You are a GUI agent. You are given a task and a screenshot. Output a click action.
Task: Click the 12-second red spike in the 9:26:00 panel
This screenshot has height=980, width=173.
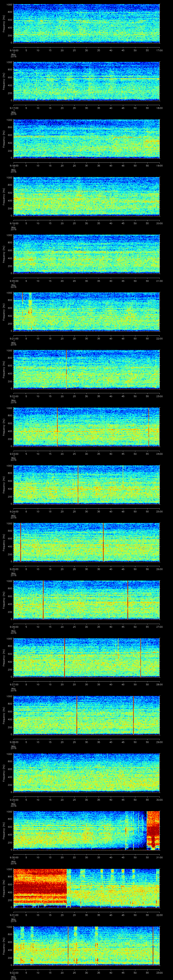coord(43,600)
